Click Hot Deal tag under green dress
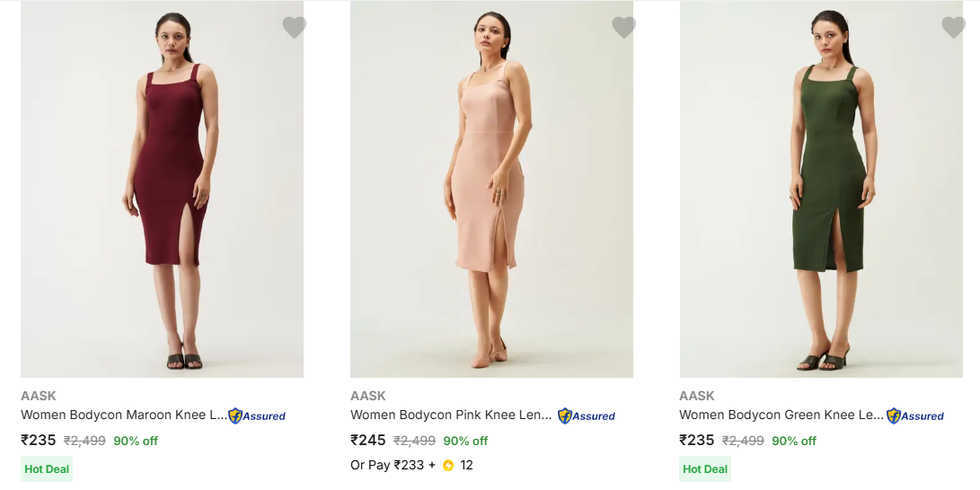 [x=705, y=468]
